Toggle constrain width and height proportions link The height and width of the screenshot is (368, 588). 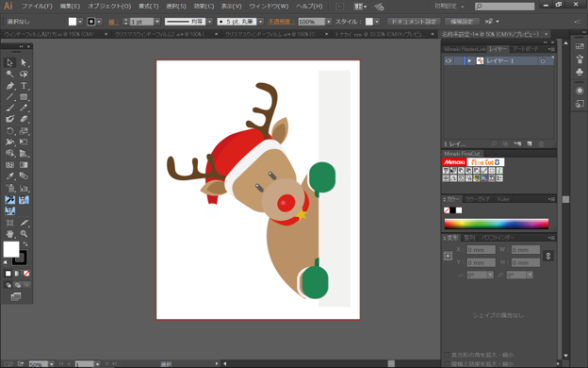[548, 256]
